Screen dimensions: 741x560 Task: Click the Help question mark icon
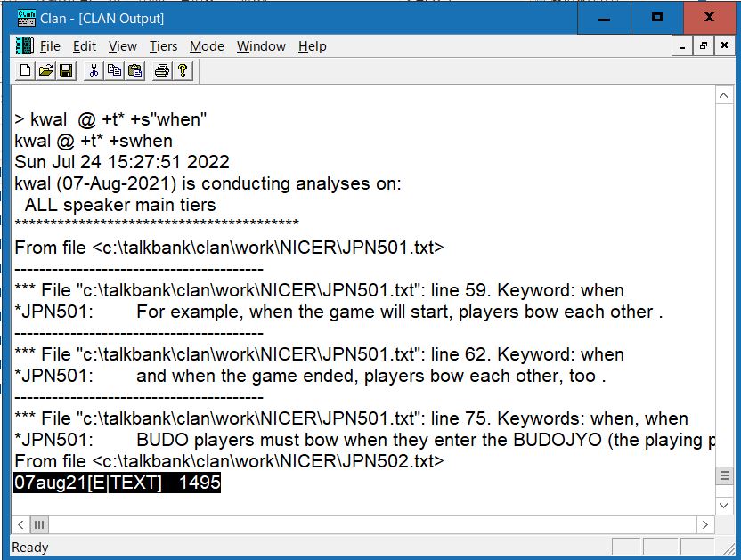click(182, 70)
